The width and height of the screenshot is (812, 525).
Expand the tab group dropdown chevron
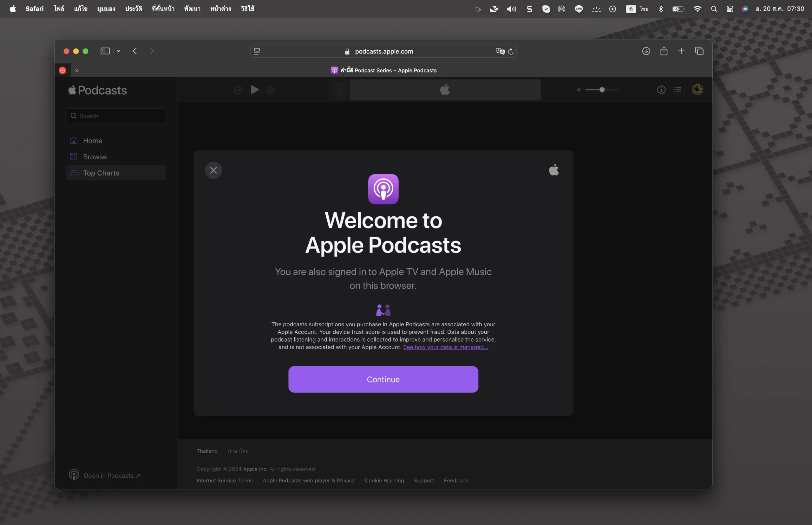point(118,51)
